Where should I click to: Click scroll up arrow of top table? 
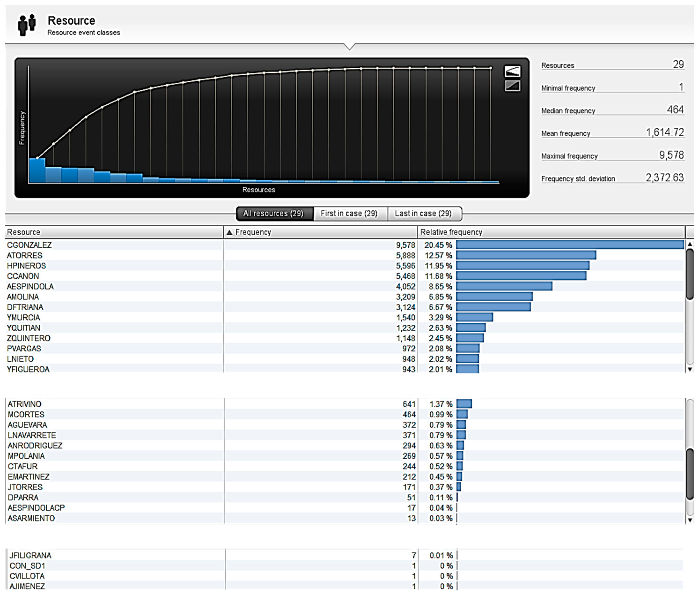690,244
